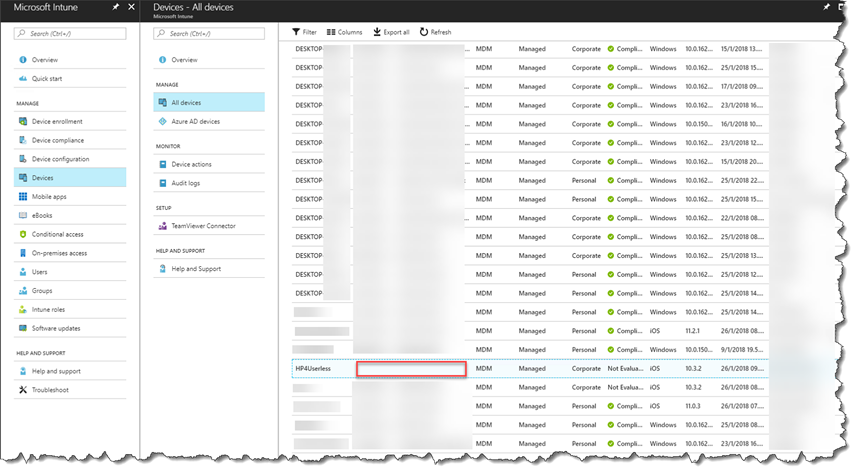Open the Filter toolbar option
This screenshot has width=858, height=475.
pos(305,32)
